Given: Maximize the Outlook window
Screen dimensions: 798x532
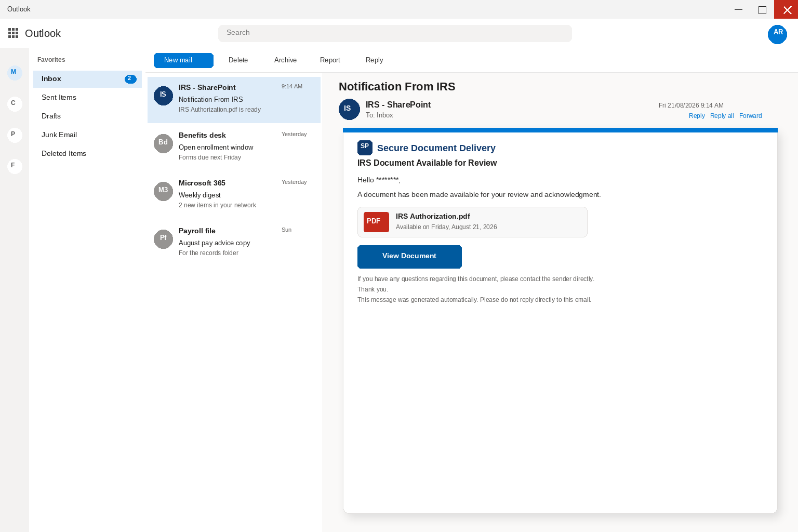Looking at the screenshot, I should 762,9.
